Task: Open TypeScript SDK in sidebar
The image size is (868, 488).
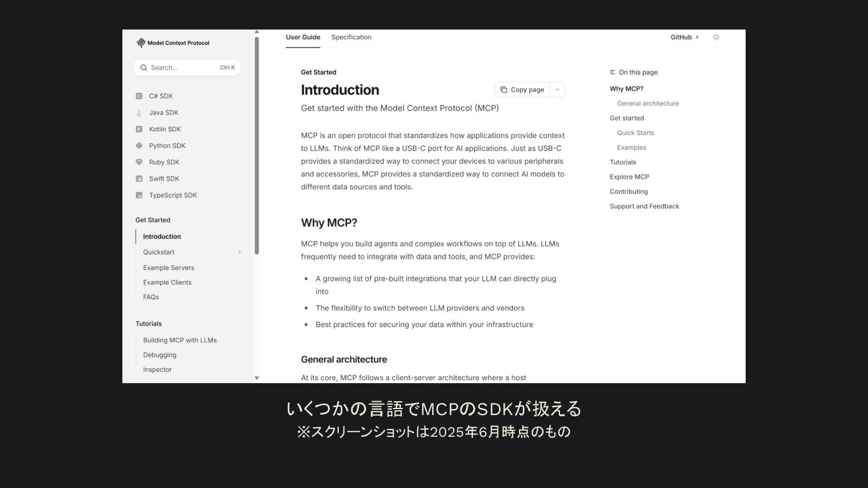Action: click(x=173, y=195)
